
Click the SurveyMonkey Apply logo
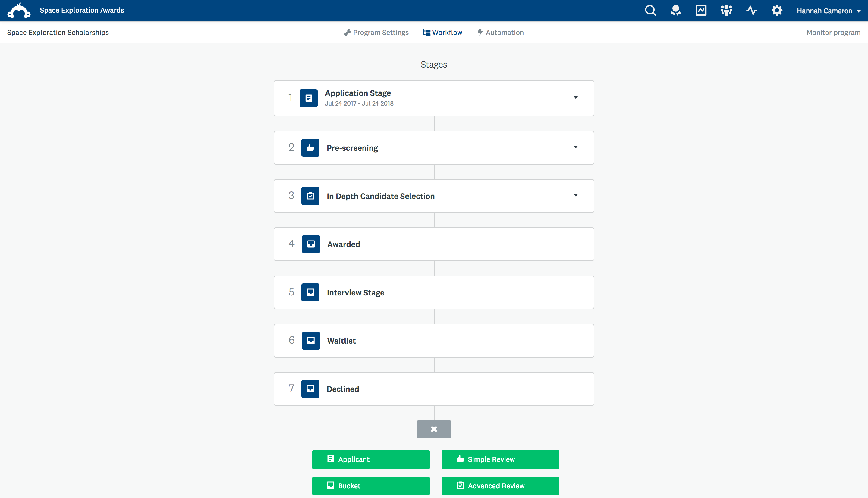click(19, 11)
